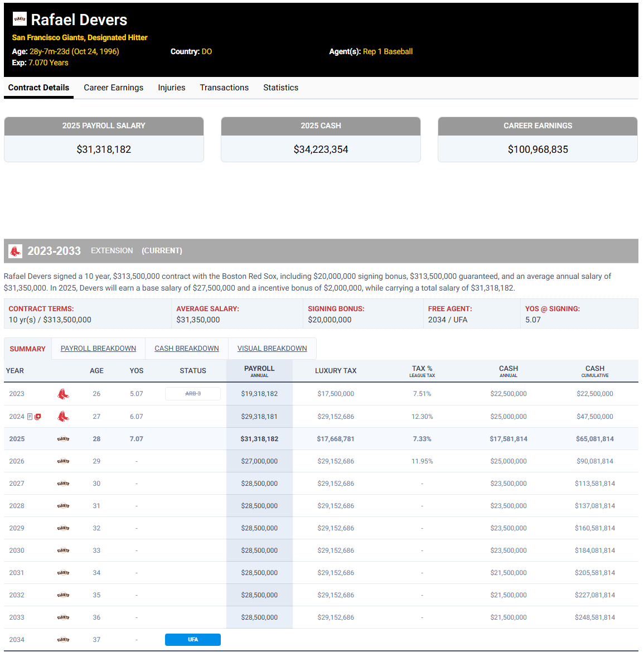Click the Exp value 7.070 Years

tap(48, 63)
